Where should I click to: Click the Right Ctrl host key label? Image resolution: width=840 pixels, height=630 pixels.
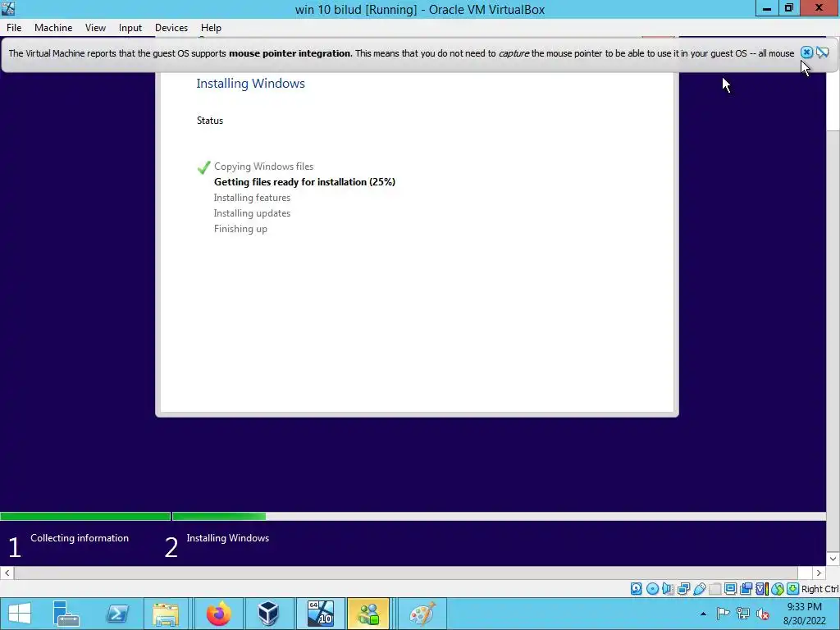coord(819,589)
